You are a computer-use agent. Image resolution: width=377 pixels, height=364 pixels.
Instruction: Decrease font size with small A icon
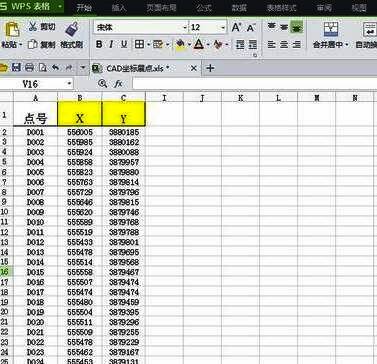pos(251,28)
